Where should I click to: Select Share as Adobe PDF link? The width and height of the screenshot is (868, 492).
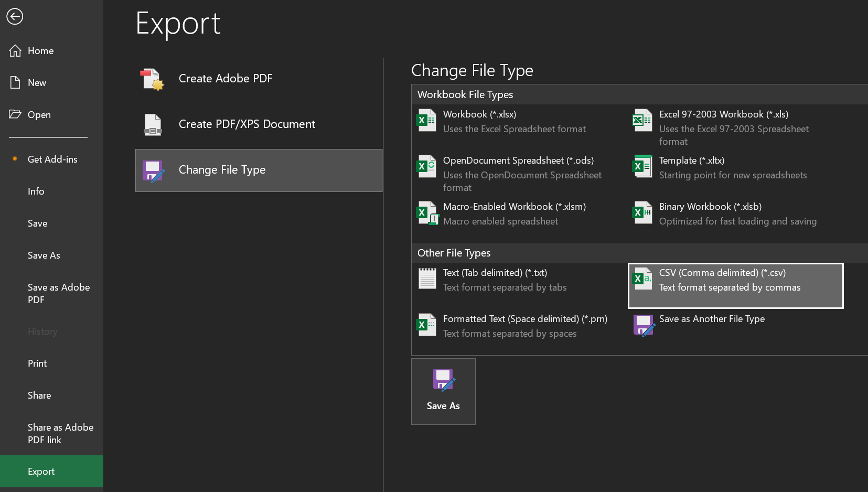coord(51,434)
